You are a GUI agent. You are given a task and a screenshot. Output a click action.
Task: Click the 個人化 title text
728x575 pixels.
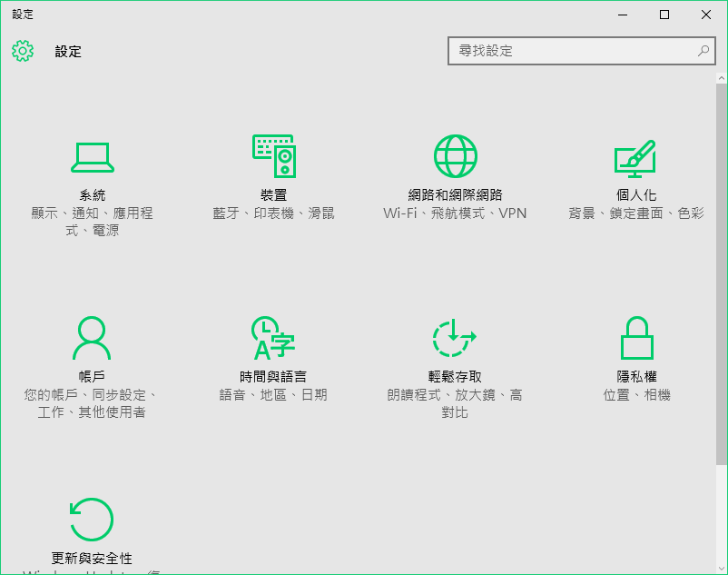[636, 195]
